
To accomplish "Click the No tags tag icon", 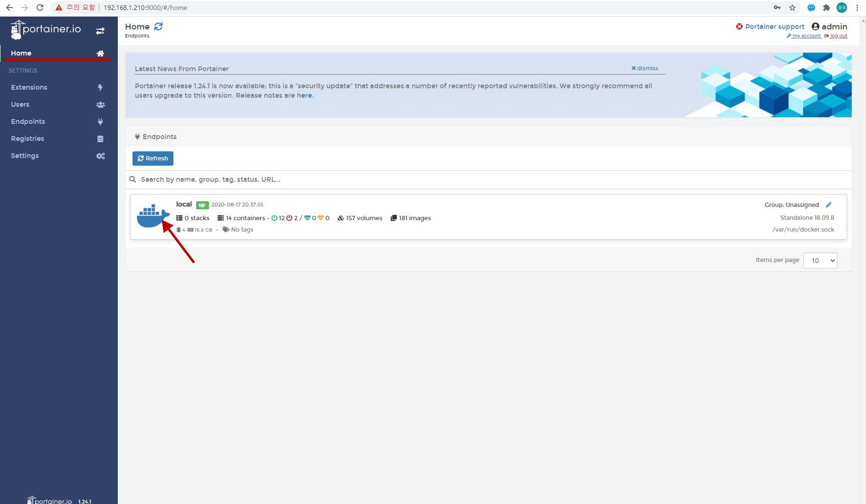I will pyautogui.click(x=226, y=230).
